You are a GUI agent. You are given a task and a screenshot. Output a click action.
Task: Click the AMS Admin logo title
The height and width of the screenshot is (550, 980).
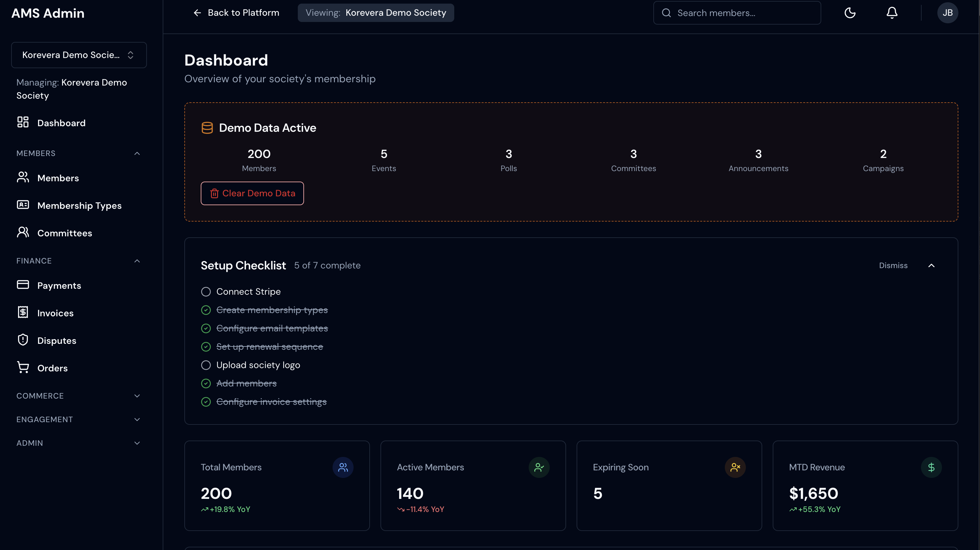pyautogui.click(x=48, y=13)
